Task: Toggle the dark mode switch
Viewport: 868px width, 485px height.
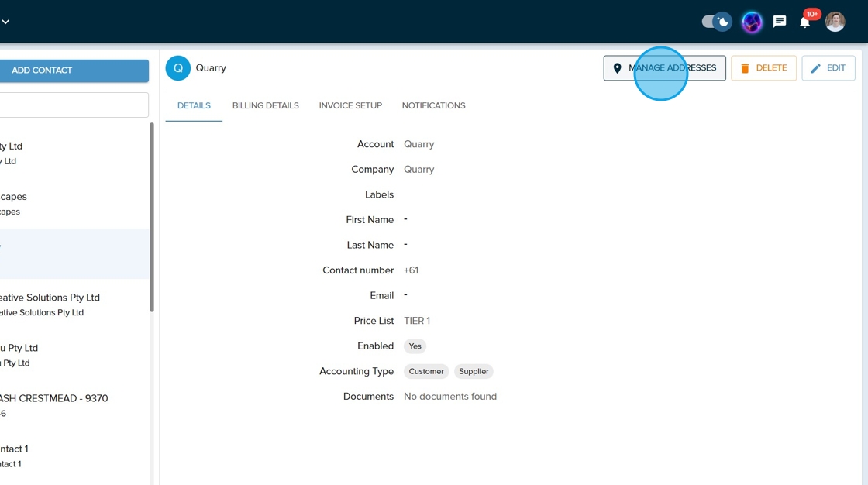Action: pos(716,22)
